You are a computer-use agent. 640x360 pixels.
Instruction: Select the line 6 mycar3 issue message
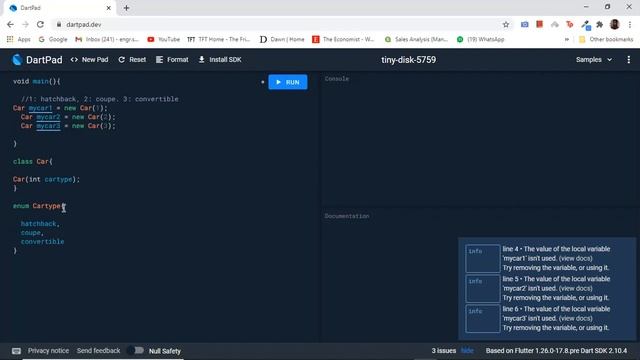[556, 318]
